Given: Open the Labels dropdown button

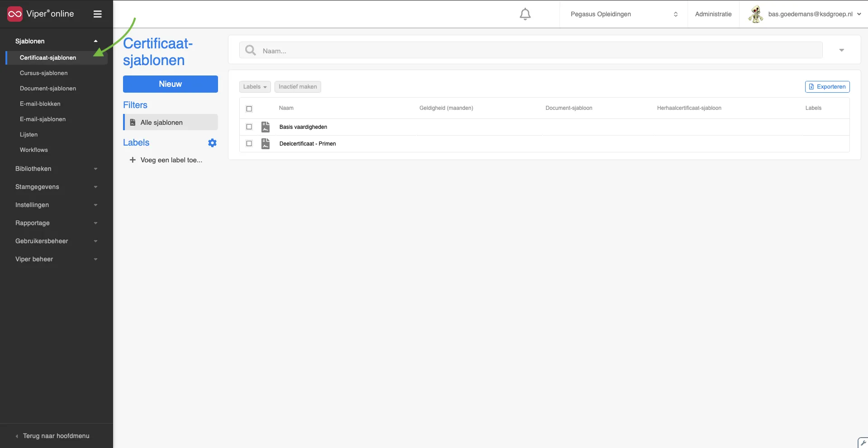Looking at the screenshot, I should (x=255, y=87).
